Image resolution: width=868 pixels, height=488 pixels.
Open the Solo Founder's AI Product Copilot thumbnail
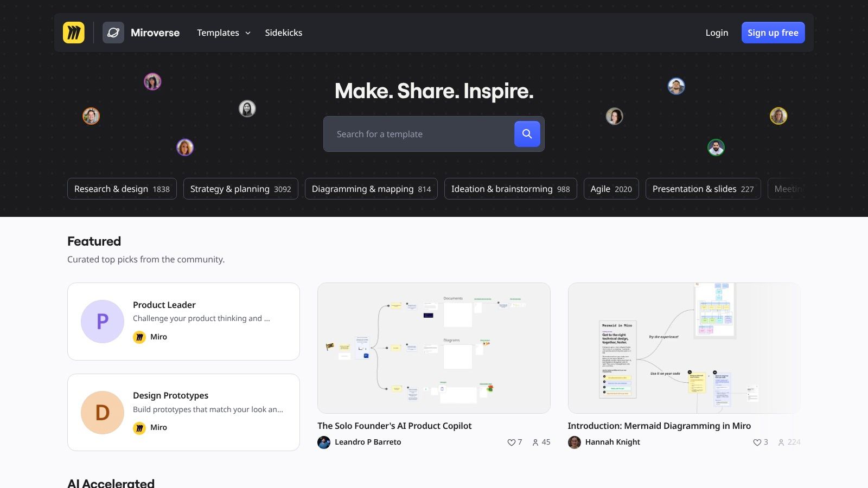click(x=434, y=348)
